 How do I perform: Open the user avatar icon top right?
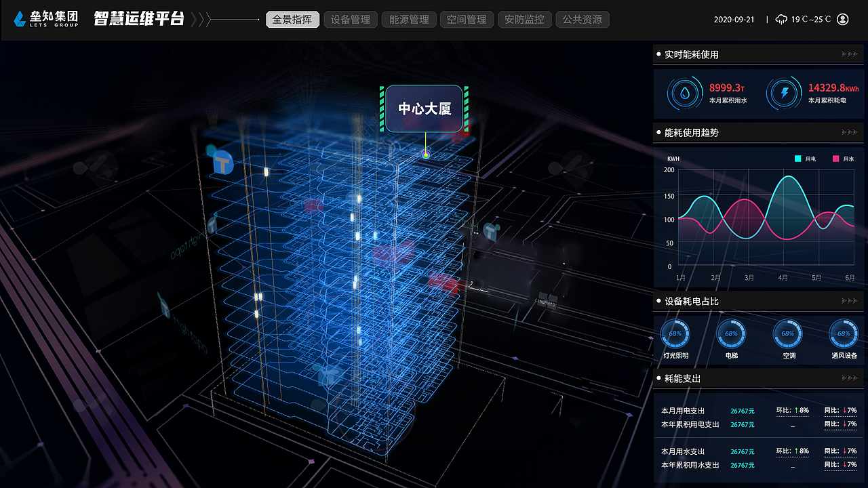point(842,19)
